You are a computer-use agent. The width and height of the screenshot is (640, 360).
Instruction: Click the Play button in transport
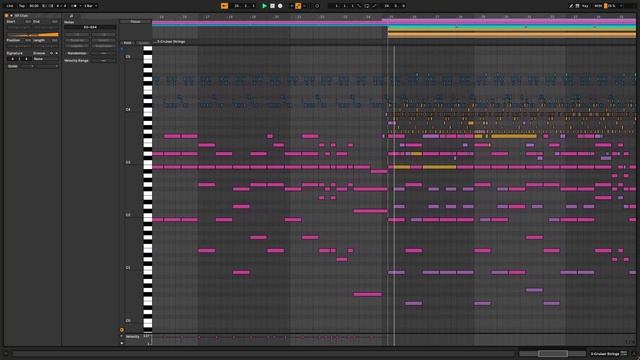(264, 6)
